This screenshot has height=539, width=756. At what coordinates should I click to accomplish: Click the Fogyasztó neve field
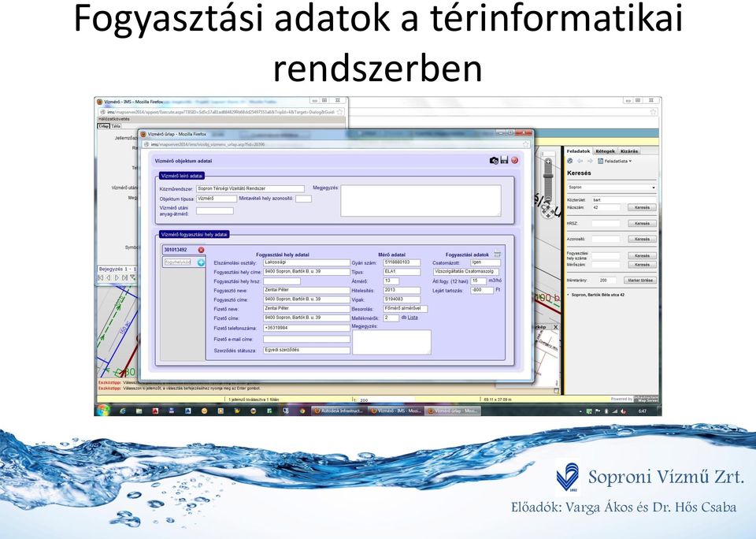click(306, 291)
